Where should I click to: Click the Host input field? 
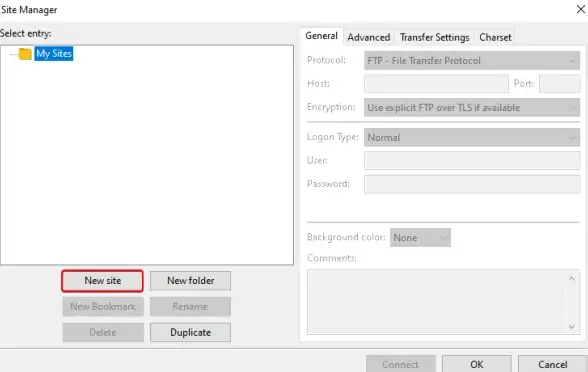pyautogui.click(x=436, y=84)
